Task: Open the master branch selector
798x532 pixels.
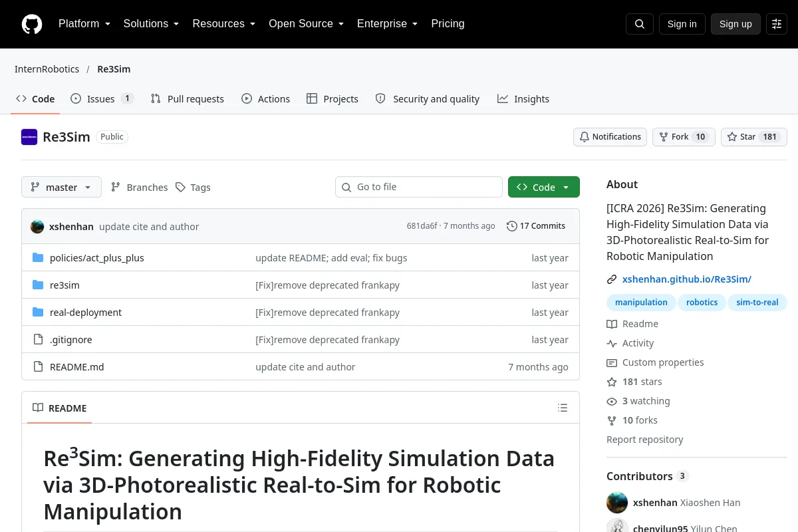Action: pos(61,188)
